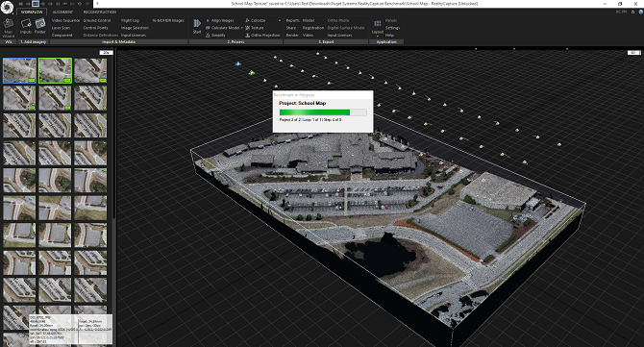Viewport: 644px width, 347px height.
Task: Click the benchmark progress bar
Action: [x=323, y=112]
